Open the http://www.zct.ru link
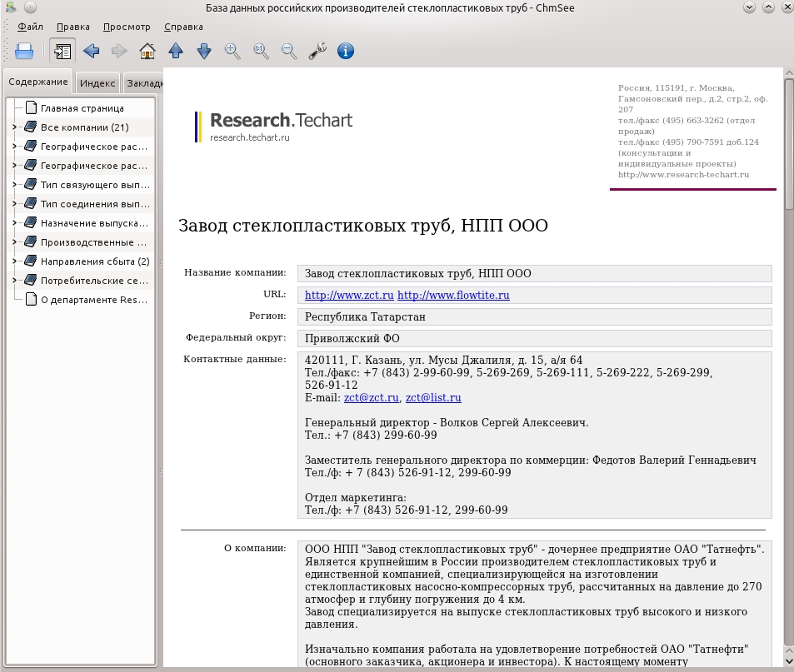Image resolution: width=794 pixels, height=672 pixels. coord(349,295)
